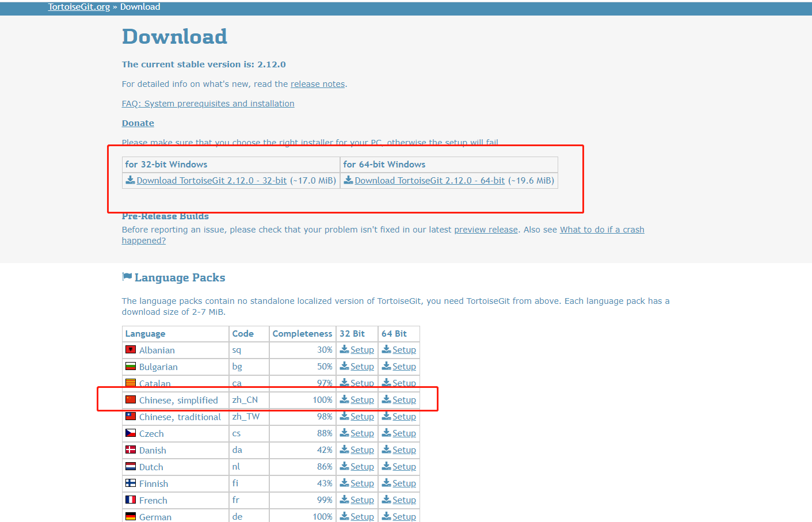812x522 pixels.
Task: Click download icon in Czech 32 Bit cell
Action: [x=344, y=433]
